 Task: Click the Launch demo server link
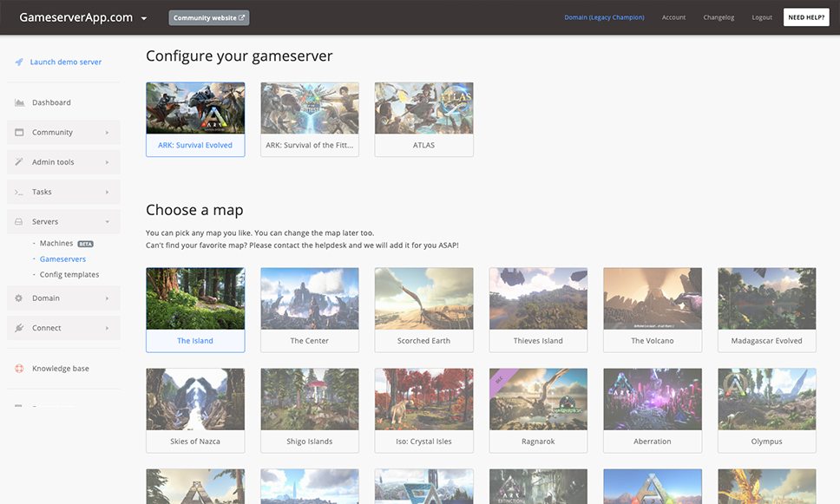click(65, 62)
